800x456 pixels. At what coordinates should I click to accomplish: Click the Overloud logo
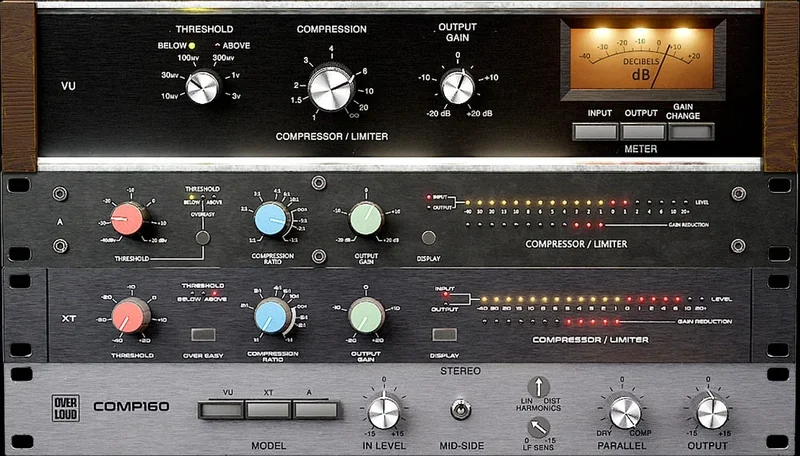click(66, 408)
